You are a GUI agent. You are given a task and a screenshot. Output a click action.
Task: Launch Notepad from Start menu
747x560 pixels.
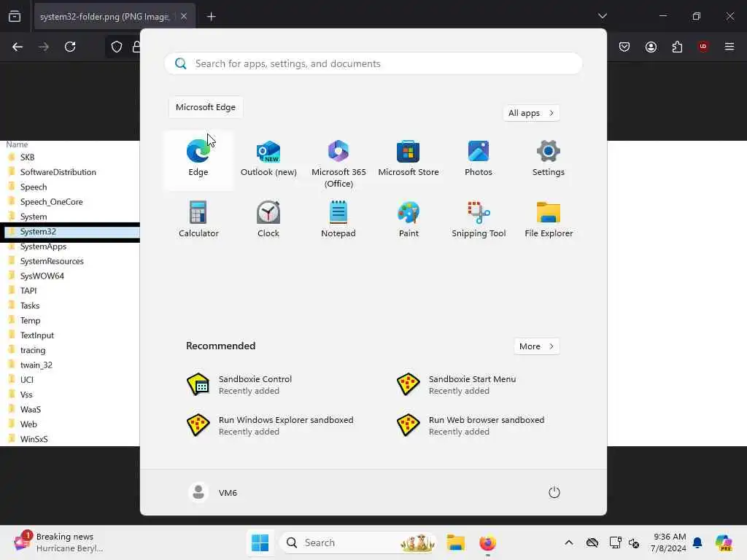coord(338,220)
